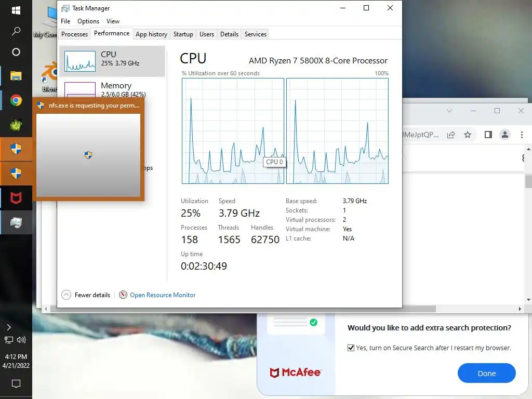Select the CPU 0 utilization graph
The height and width of the screenshot is (399, 532).
coord(233,131)
